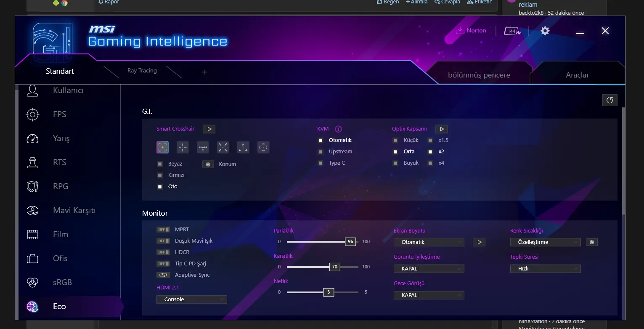
Task: Pick the circle crosshair style
Action: point(263,147)
